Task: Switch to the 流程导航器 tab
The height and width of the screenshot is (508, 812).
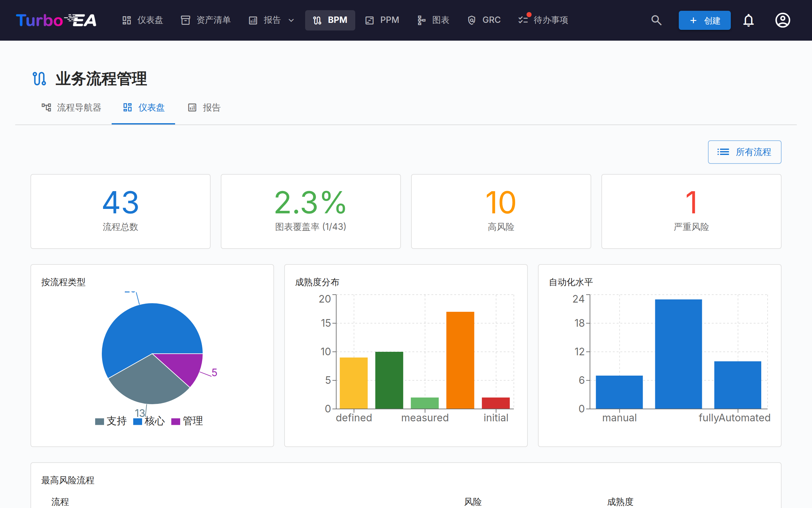Action: (x=71, y=108)
